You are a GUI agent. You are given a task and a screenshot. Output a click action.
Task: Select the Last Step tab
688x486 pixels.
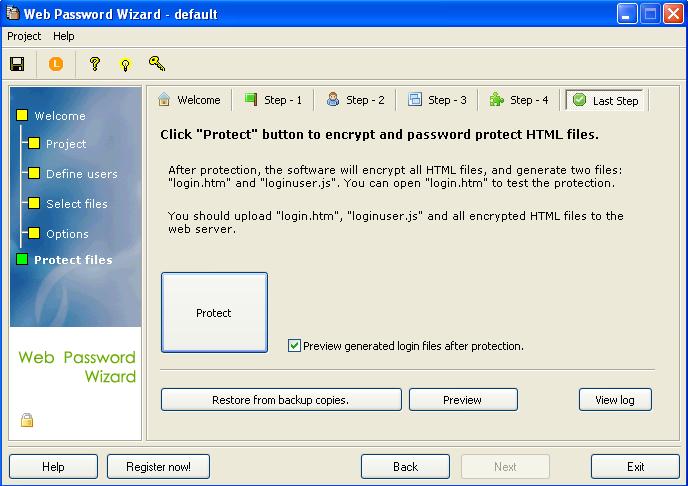(605, 100)
